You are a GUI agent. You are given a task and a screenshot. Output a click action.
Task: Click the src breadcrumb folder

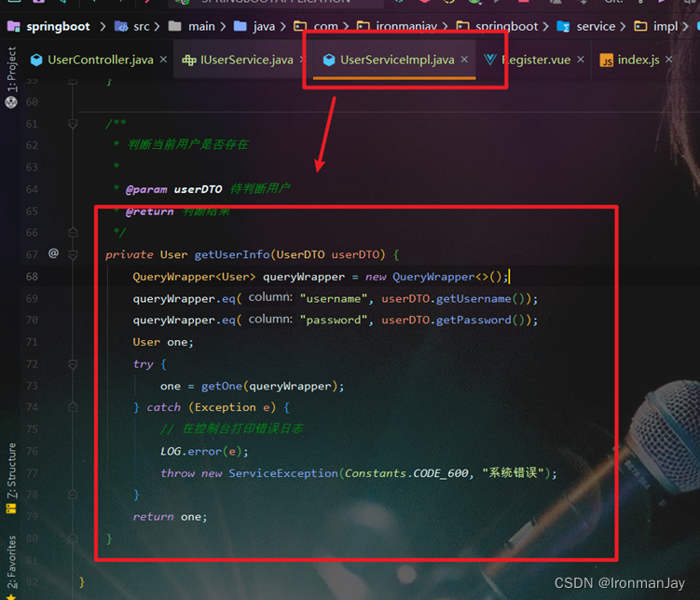pyautogui.click(x=141, y=27)
